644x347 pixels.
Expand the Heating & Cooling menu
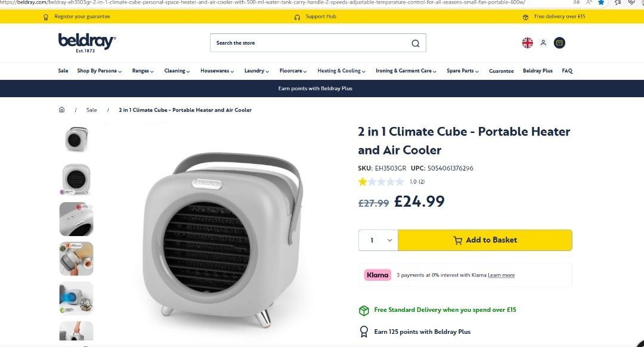coord(341,71)
